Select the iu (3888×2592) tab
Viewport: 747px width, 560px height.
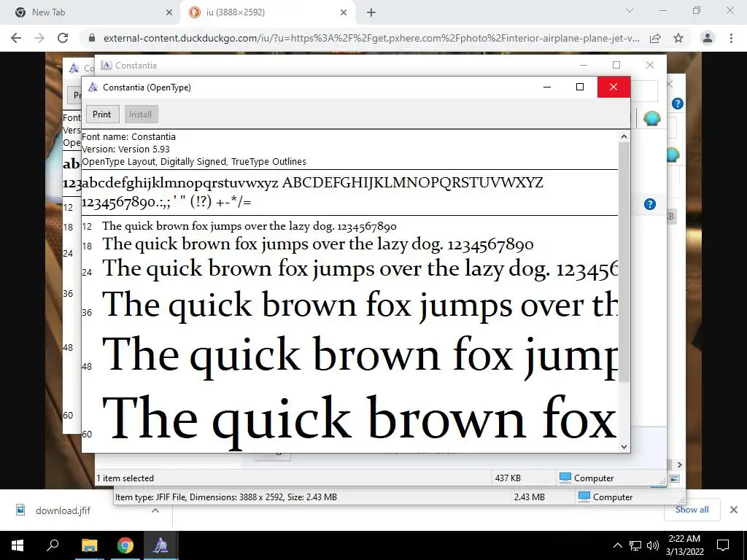click(267, 12)
